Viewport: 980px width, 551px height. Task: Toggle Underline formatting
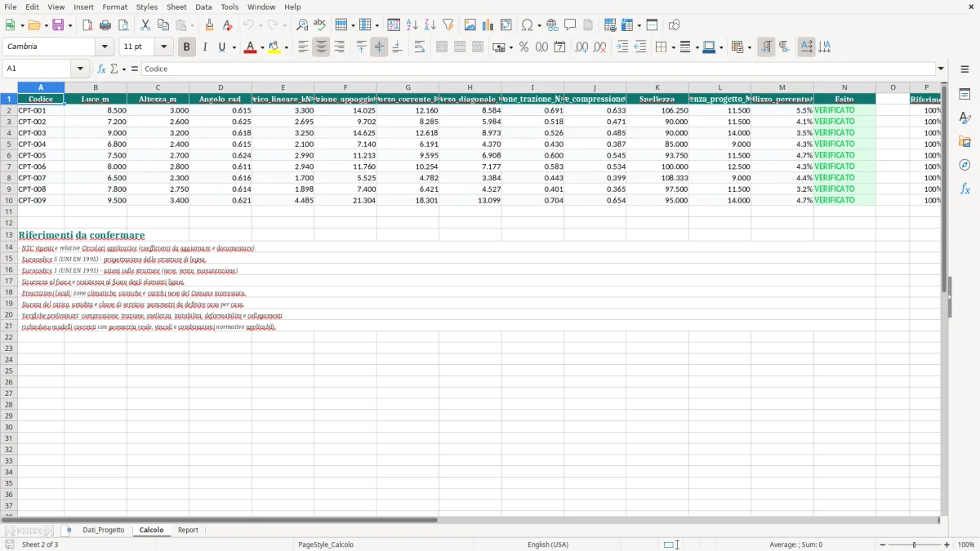(x=221, y=47)
